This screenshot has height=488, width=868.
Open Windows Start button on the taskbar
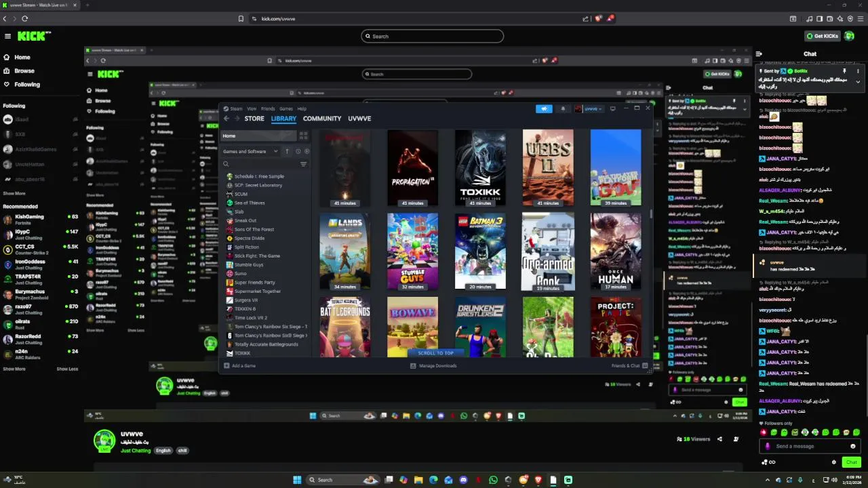pos(297,480)
